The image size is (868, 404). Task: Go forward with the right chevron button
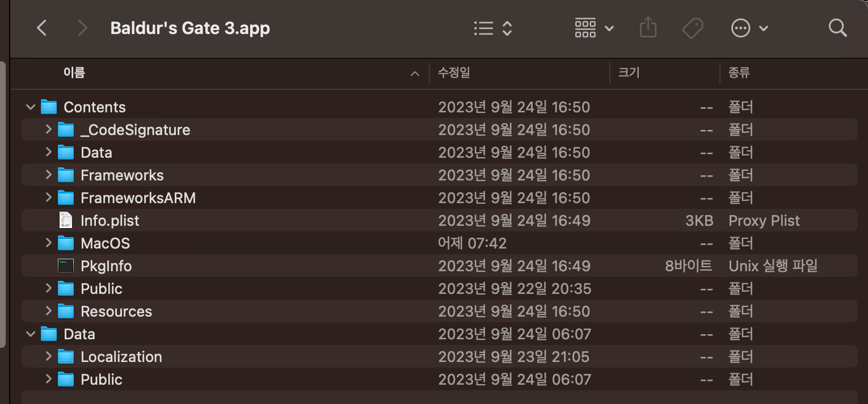click(x=83, y=28)
